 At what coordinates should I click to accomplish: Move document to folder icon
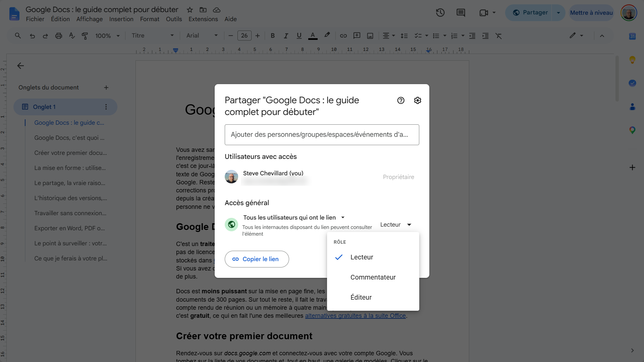(x=203, y=10)
